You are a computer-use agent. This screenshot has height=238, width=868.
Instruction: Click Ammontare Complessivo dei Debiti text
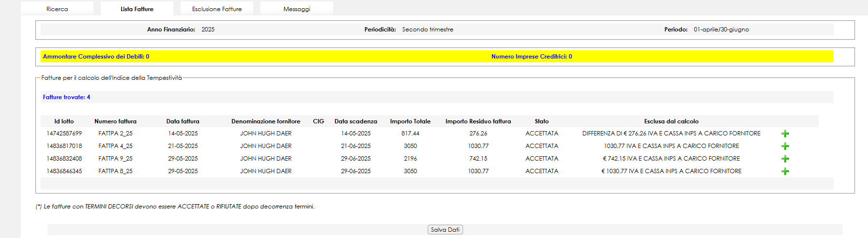(96, 57)
